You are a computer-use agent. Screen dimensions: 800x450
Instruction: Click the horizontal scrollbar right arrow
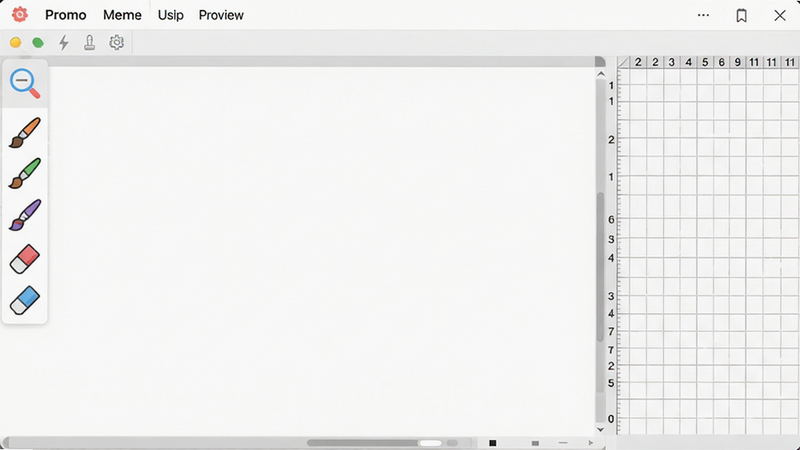pyautogui.click(x=590, y=443)
